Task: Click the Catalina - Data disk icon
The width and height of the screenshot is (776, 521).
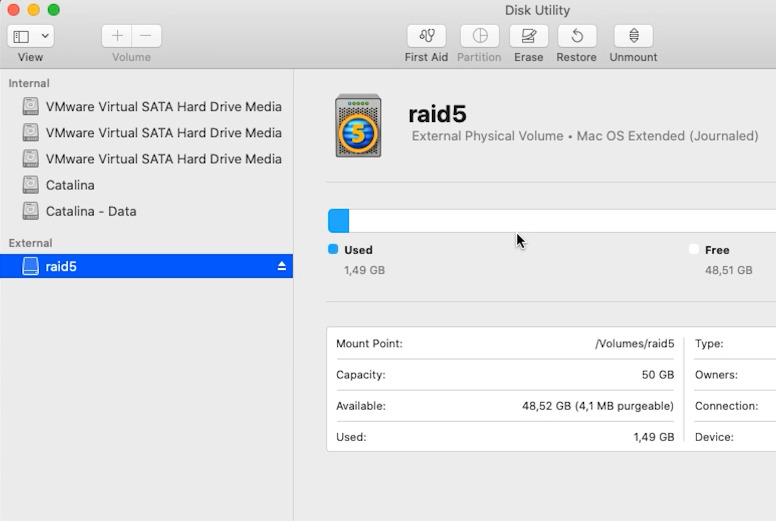Action: tap(30, 211)
